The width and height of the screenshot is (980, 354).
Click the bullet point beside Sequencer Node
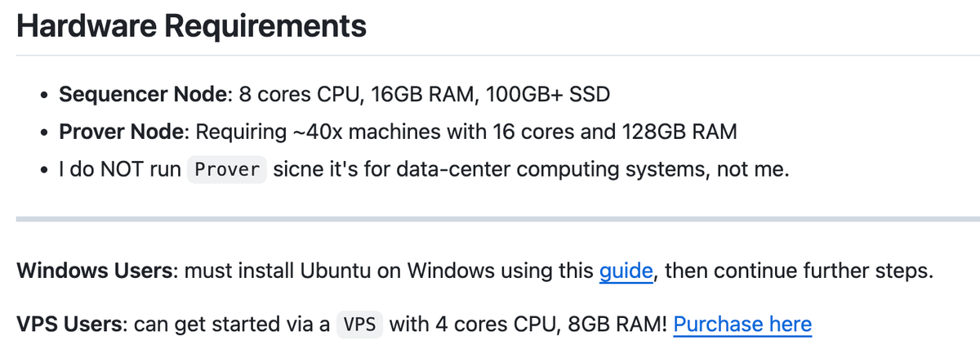point(43,96)
